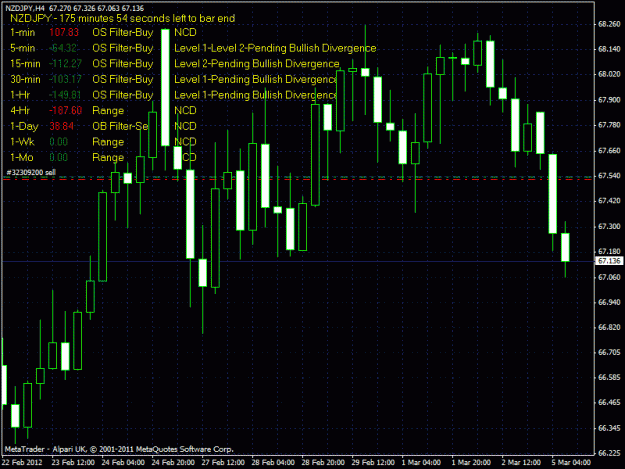The width and height of the screenshot is (625, 469).
Task: Click the 27 Feb 12:00 time label
Action: pyautogui.click(x=223, y=463)
